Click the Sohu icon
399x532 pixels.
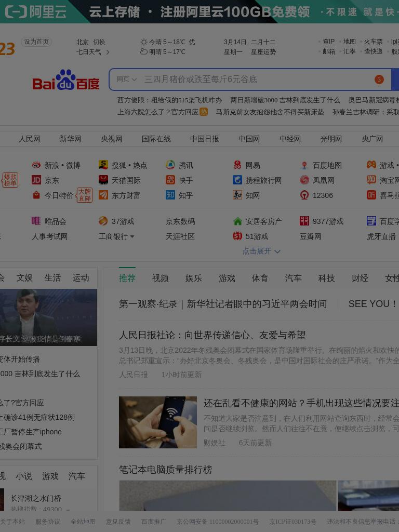point(103,165)
